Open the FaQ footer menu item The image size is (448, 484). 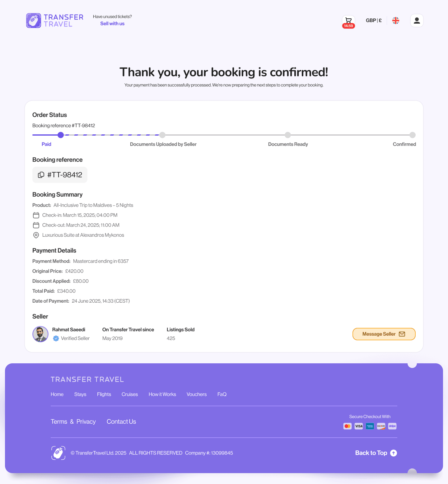(222, 394)
